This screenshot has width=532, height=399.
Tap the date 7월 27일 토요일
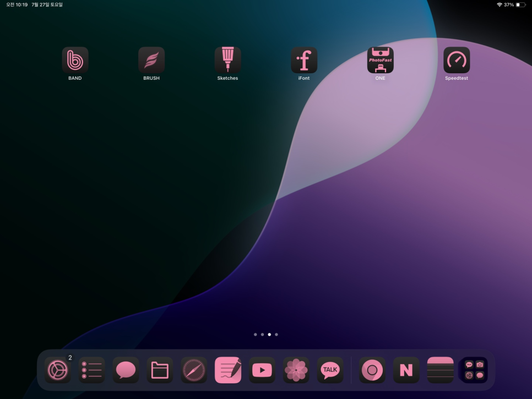[x=47, y=5]
